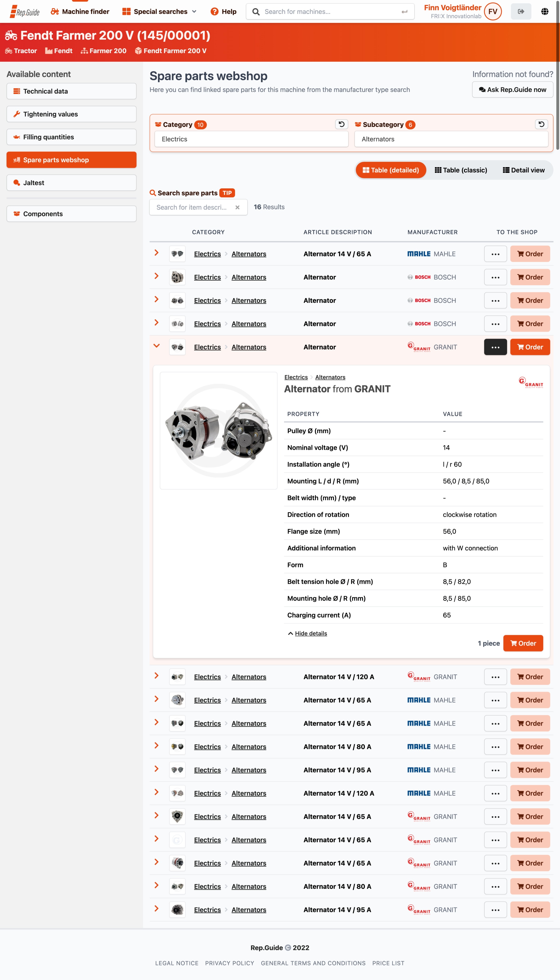Open the Category dropdown showing Electrics

tap(251, 139)
